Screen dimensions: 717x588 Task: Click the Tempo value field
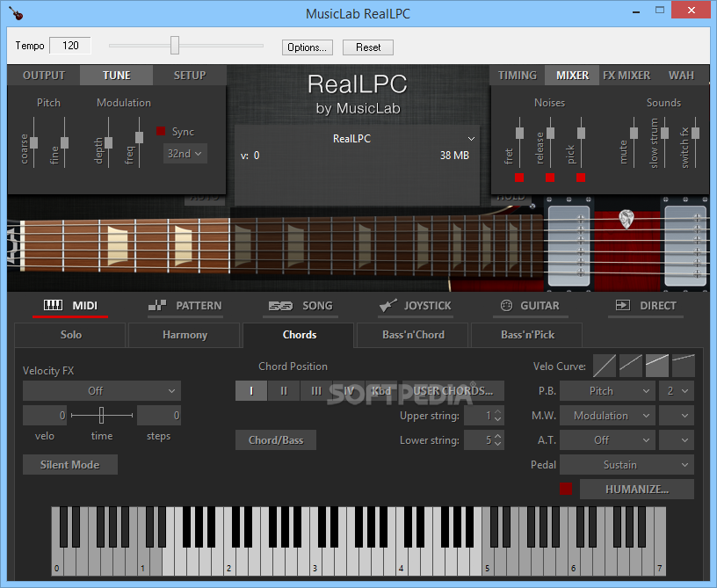coord(70,46)
